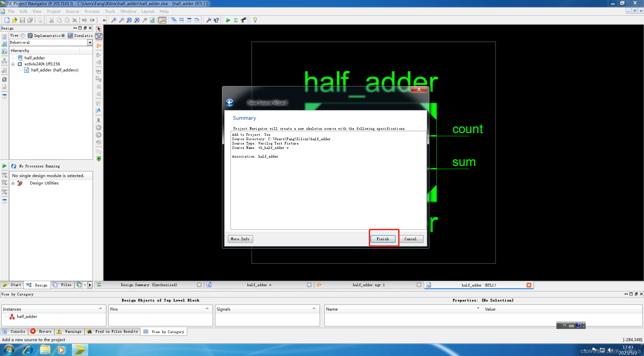Open the Process menu
Viewport: 644px width, 356px height.
92,11
